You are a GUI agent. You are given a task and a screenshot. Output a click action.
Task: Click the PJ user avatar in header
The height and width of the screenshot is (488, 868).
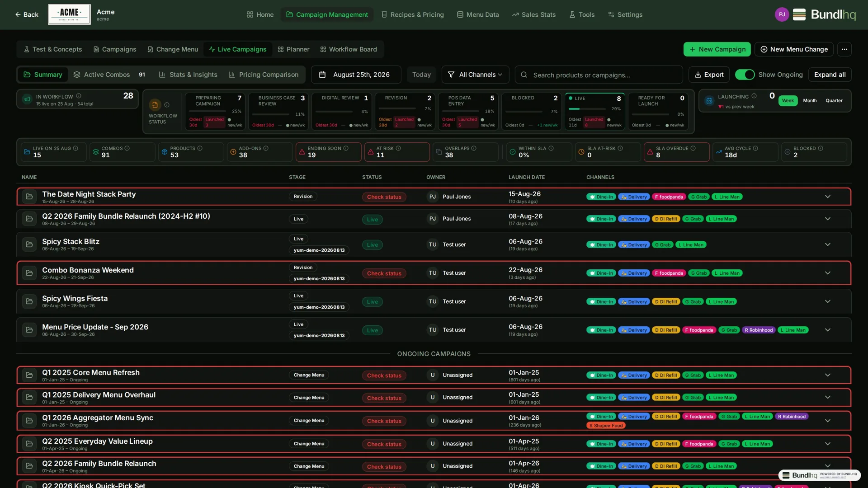click(x=782, y=14)
